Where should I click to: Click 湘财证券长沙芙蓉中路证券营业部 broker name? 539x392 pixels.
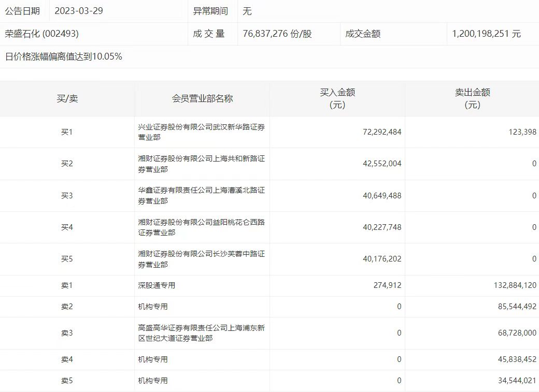point(202,259)
